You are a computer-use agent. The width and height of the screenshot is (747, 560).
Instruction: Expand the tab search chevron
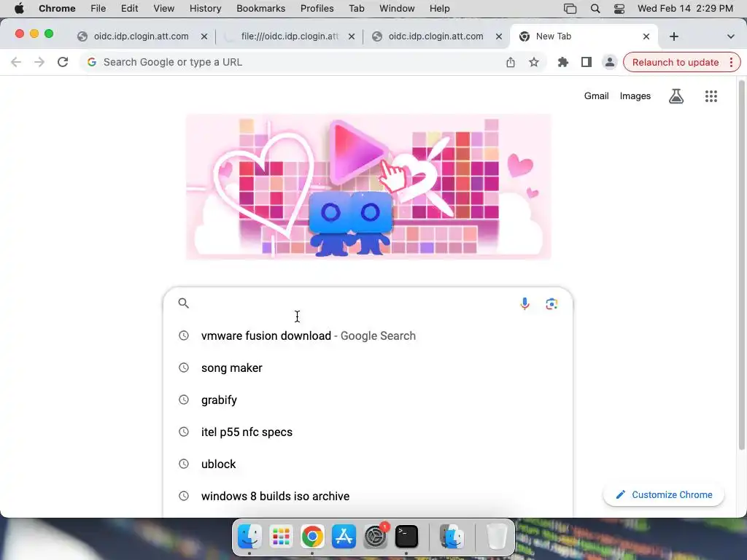pos(730,36)
